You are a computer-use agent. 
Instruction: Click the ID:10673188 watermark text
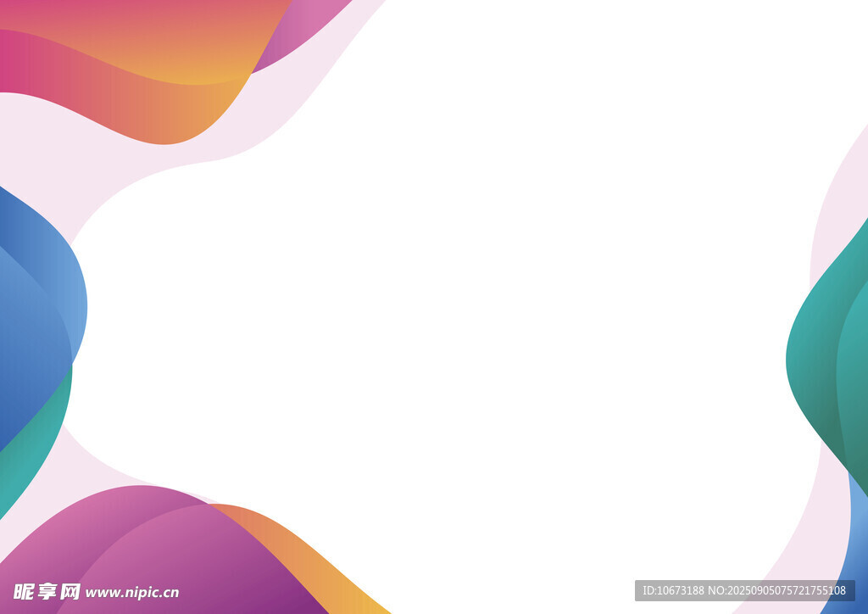672,590
